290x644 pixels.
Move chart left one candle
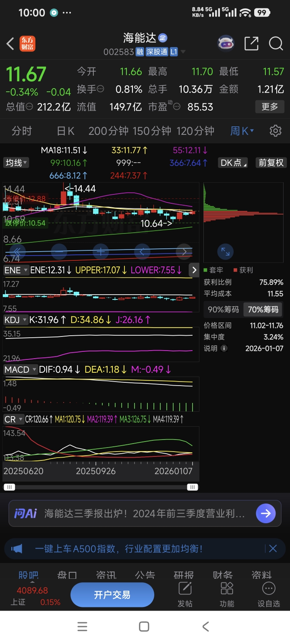[142, 252]
